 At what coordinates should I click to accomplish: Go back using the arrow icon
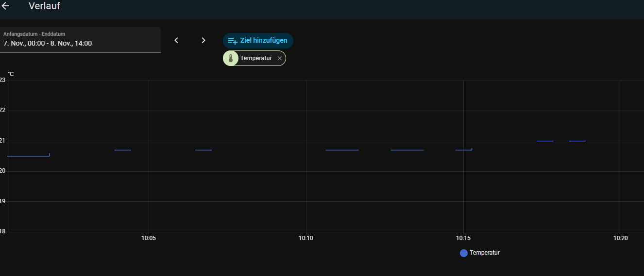tap(6, 6)
